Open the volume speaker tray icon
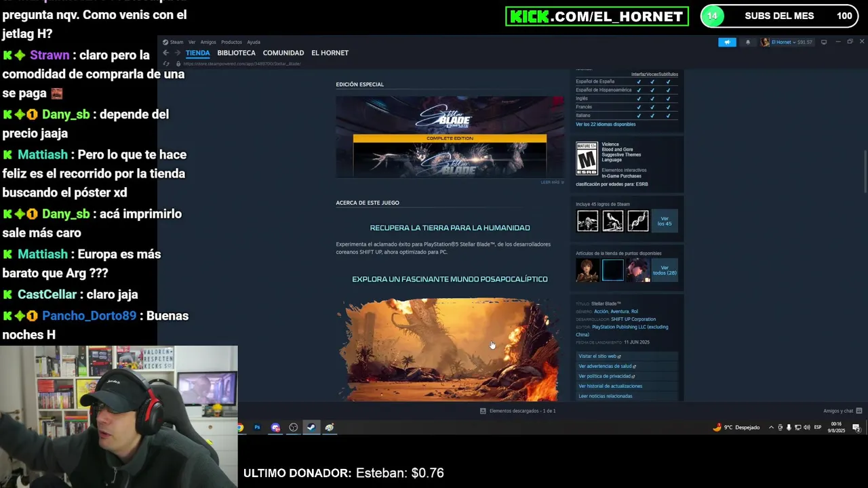The image size is (868, 488). pyautogui.click(x=806, y=428)
